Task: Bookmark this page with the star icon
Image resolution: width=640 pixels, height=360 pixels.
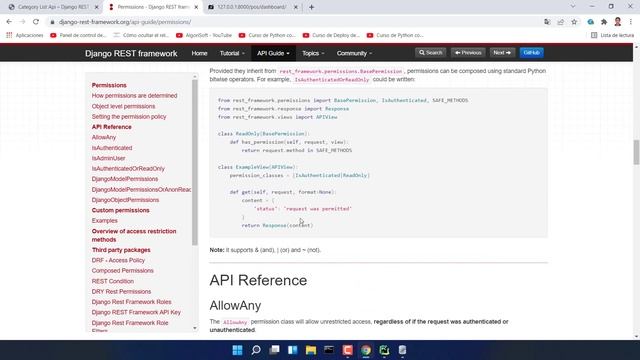Action: (574, 22)
